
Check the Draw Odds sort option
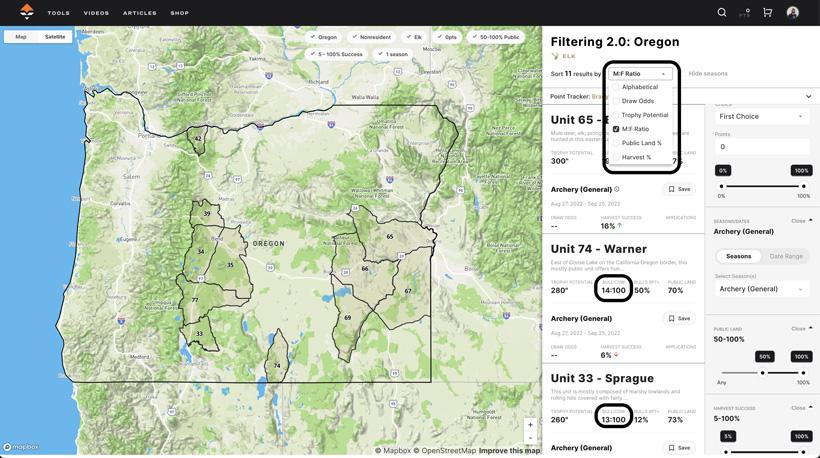click(x=616, y=101)
